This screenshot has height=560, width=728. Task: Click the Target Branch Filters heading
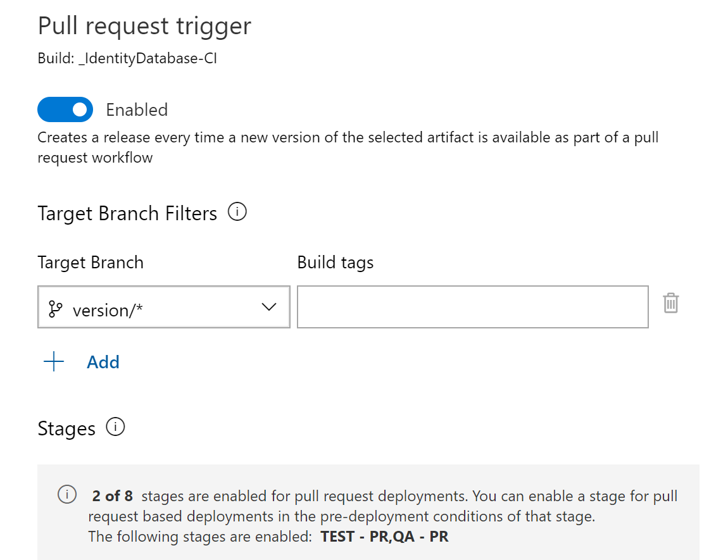pyautogui.click(x=127, y=213)
